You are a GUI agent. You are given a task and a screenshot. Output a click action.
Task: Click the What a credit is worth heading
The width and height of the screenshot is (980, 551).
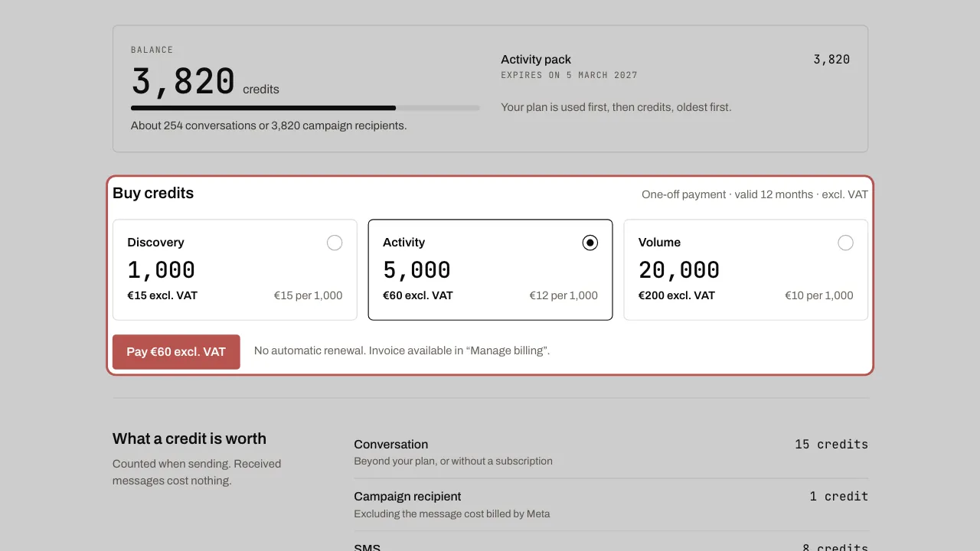[x=190, y=439]
